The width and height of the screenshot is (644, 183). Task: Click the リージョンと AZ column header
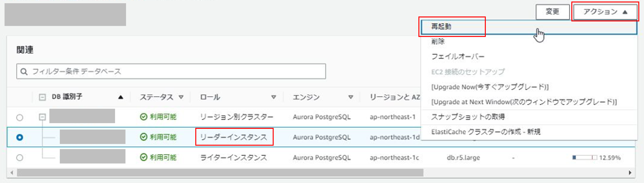395,97
